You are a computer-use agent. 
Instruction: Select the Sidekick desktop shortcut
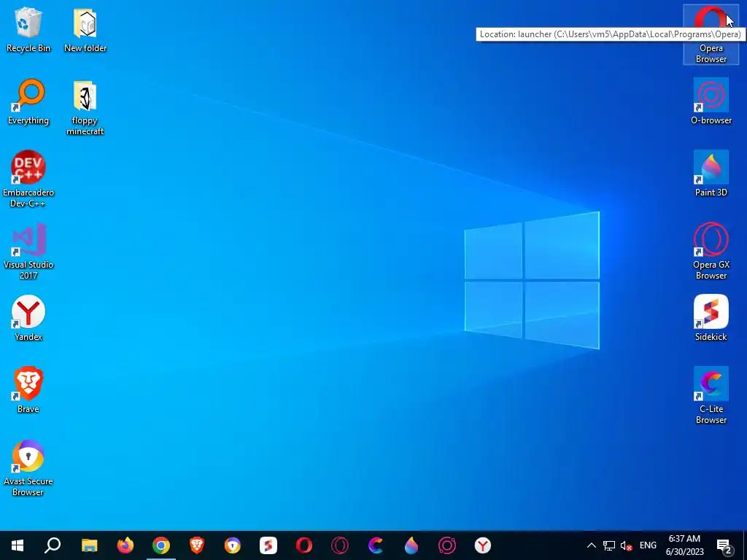tap(711, 318)
